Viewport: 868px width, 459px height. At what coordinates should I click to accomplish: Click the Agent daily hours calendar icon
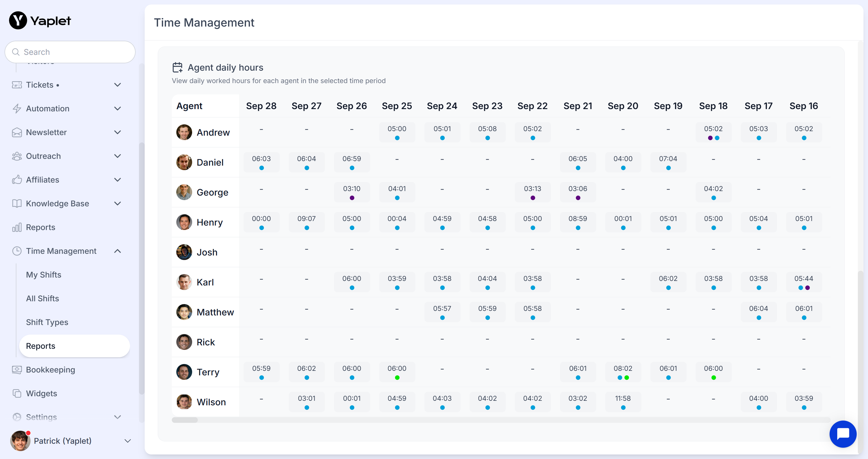click(x=177, y=67)
